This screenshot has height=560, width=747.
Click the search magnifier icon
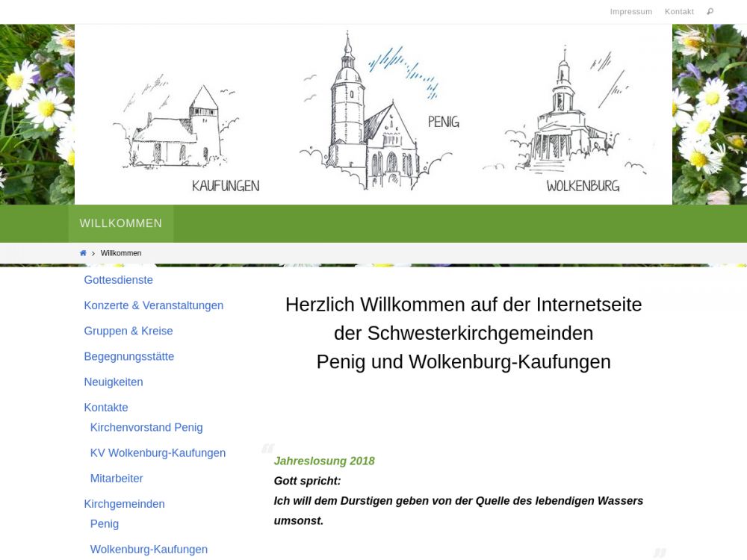[710, 11]
